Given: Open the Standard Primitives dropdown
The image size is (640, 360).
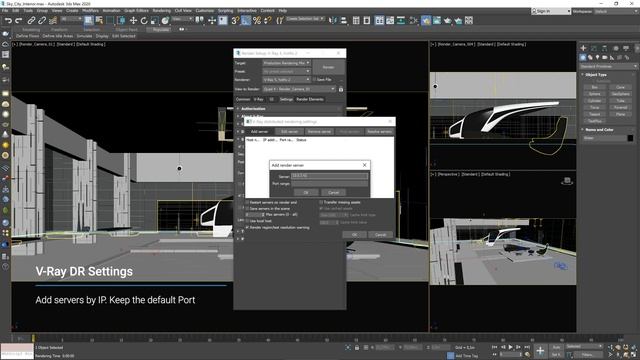Looking at the screenshot, I should (608, 67).
